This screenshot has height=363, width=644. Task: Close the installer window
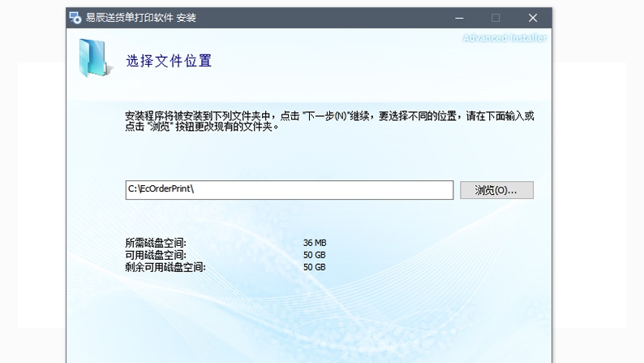tap(533, 18)
